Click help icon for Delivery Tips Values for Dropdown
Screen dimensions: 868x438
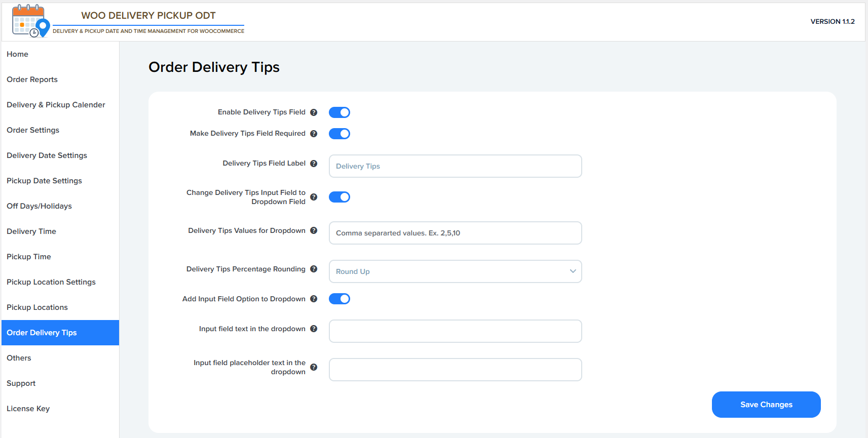click(x=314, y=231)
